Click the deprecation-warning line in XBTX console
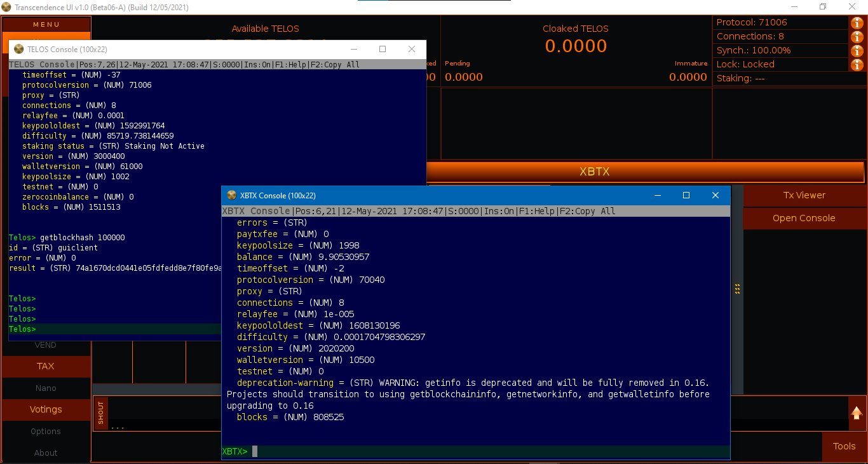868x464 pixels. coord(473,383)
